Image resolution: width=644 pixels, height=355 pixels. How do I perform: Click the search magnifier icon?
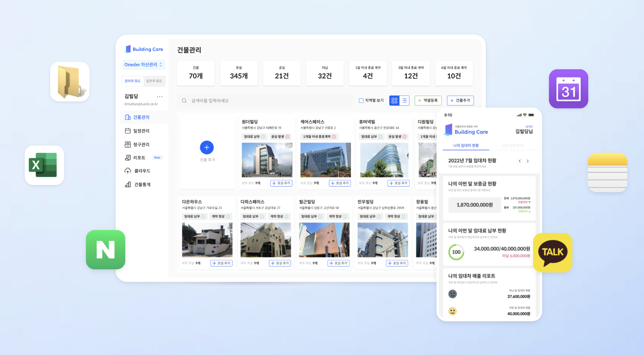click(x=184, y=101)
